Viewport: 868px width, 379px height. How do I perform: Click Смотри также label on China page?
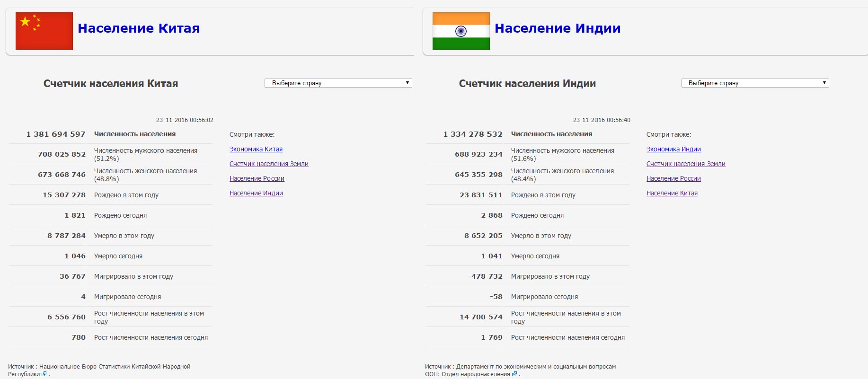click(252, 134)
